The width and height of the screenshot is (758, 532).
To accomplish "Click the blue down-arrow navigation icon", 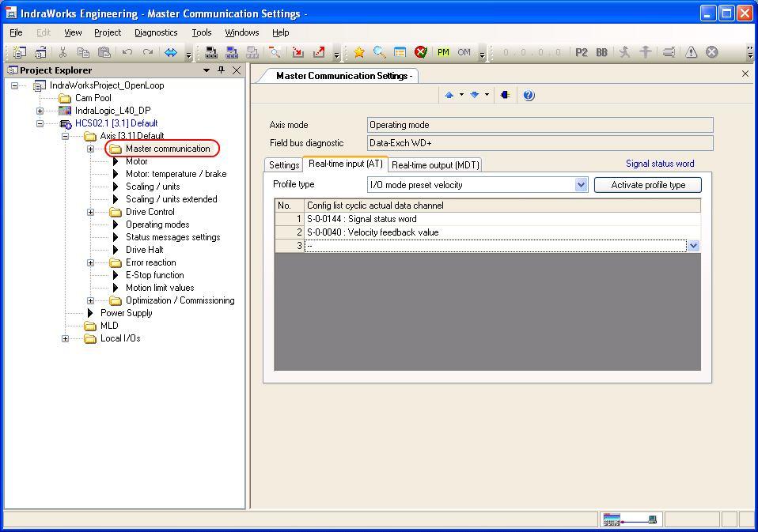I will click(x=475, y=95).
